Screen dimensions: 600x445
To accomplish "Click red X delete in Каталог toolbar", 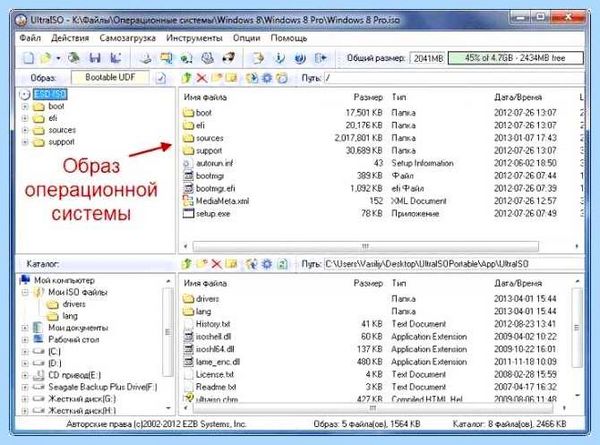I will [217, 264].
